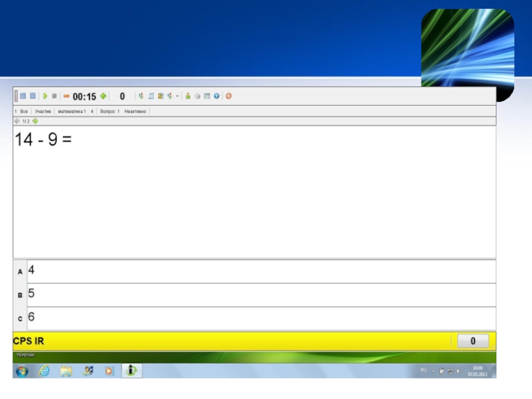Click the person icon after the zero counter

(141, 96)
